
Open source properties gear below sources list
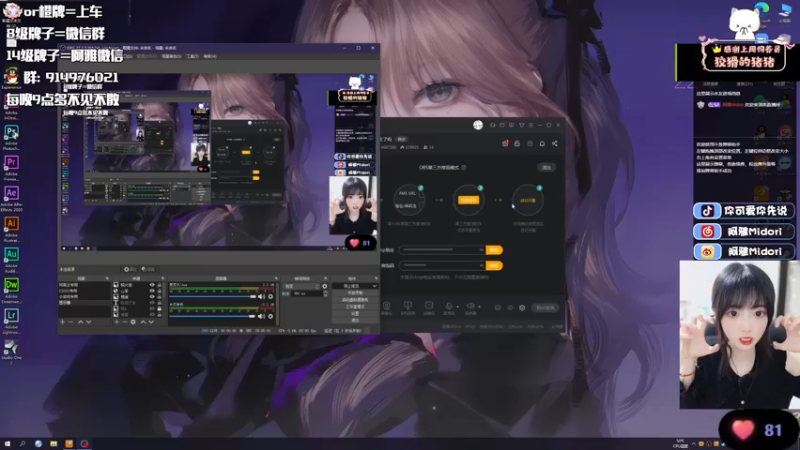pos(133,322)
